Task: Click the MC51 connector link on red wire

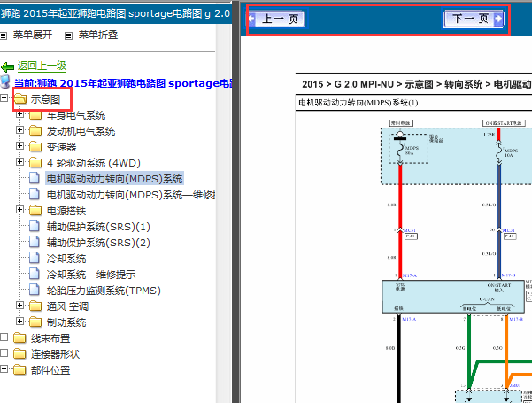Action: click(410, 230)
